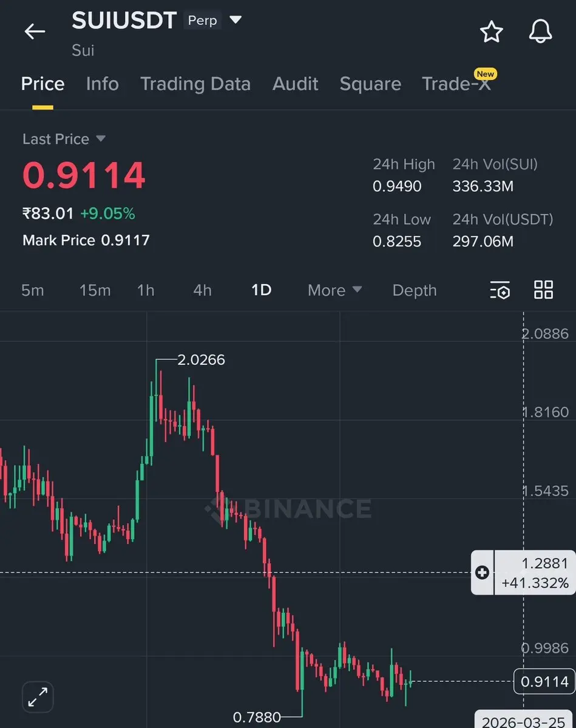Screen dimensions: 576x728
Task: Tap the 24h Low value 0.8255
Action: (x=397, y=242)
